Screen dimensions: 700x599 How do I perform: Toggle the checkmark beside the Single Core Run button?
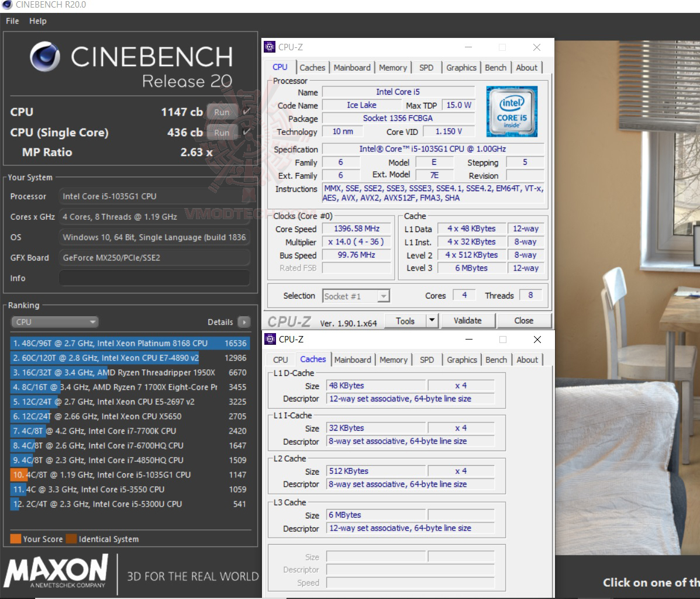[x=246, y=132]
